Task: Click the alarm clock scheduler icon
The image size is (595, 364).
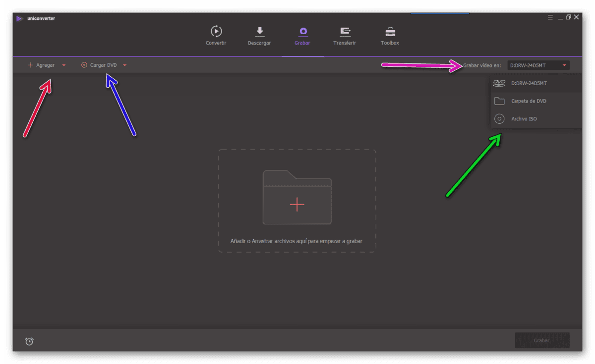Action: [29, 341]
